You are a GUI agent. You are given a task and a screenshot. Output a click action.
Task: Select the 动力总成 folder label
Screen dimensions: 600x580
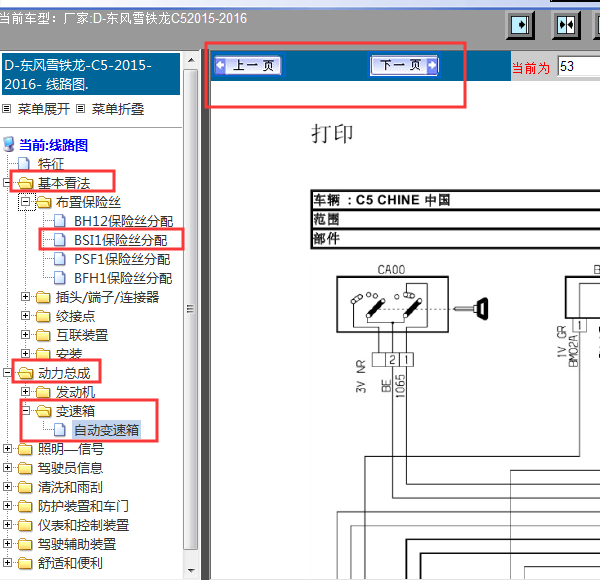tap(64, 373)
